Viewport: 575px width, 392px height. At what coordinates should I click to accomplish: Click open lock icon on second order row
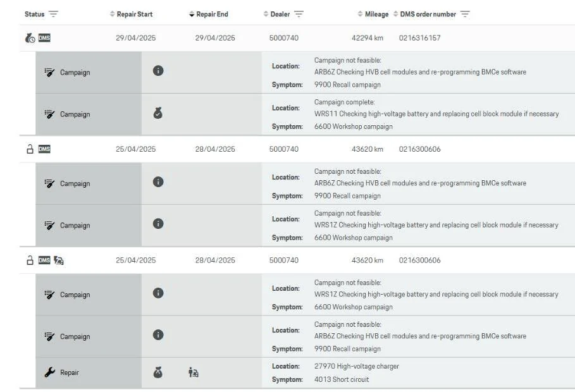(x=30, y=149)
